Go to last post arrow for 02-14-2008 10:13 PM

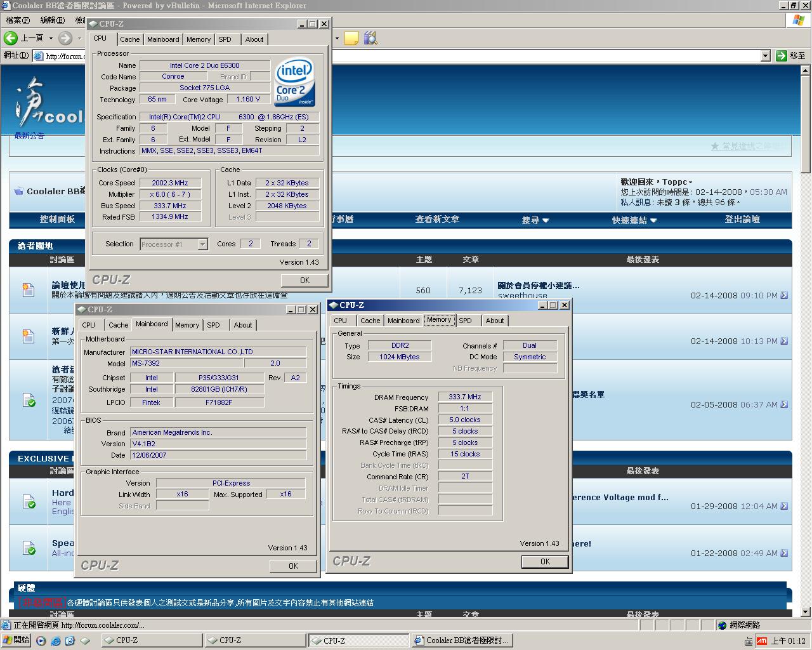784,341
